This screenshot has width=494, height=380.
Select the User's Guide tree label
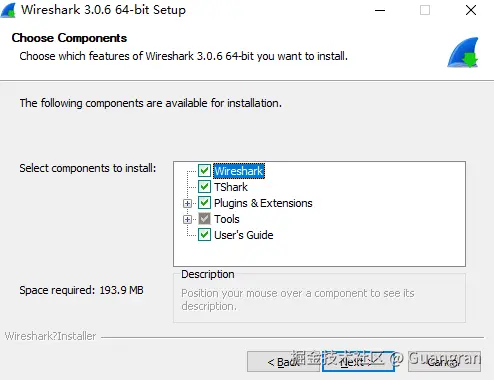(244, 235)
